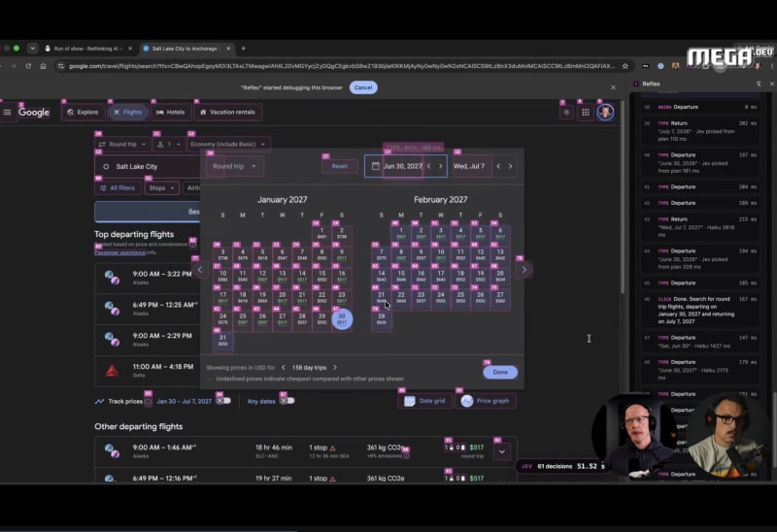777x532 pixels.
Task: Go to next calendar months arrow
Action: [x=524, y=270]
